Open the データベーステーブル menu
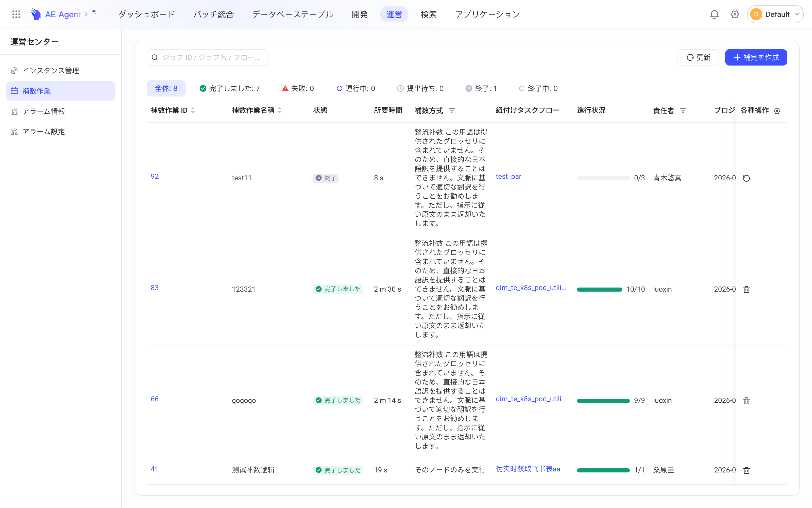Screen dimensions: 812x508 (x=293, y=14)
